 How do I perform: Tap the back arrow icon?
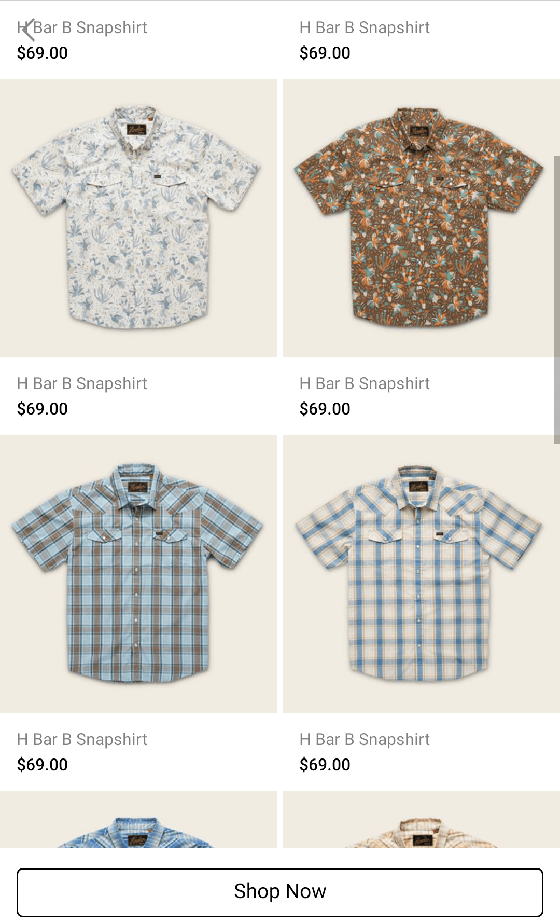point(29,30)
